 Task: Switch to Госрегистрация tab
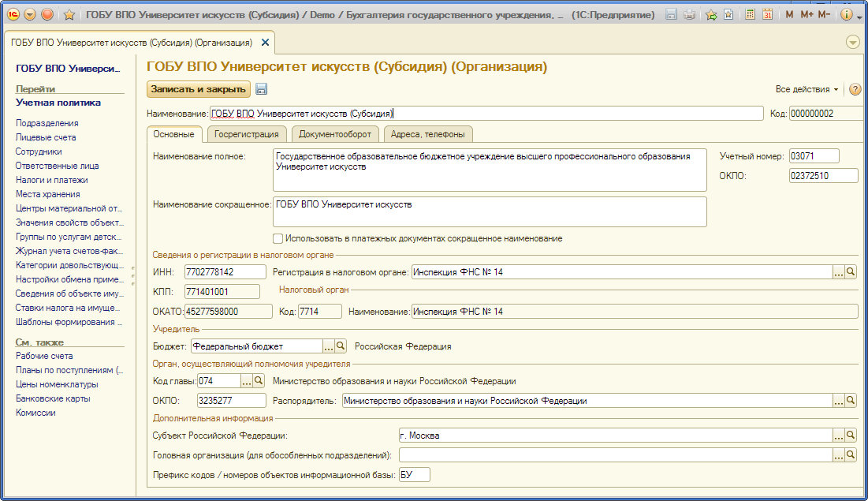click(x=246, y=134)
